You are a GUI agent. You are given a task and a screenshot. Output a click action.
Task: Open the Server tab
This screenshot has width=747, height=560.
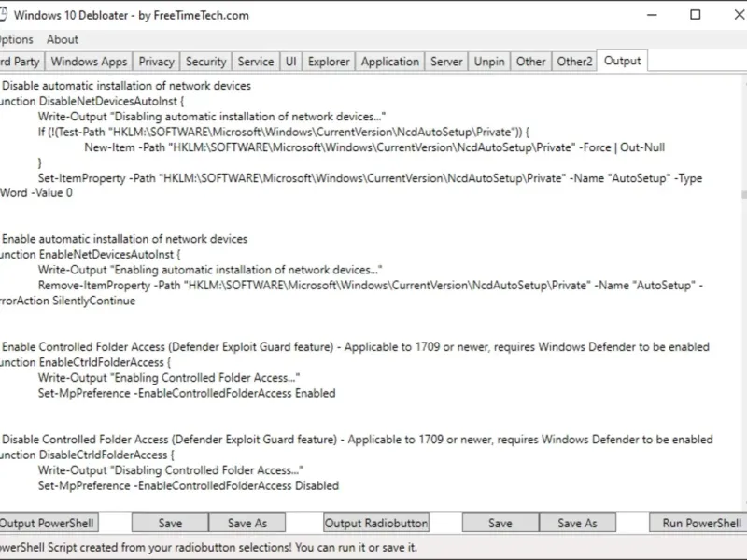coord(446,62)
